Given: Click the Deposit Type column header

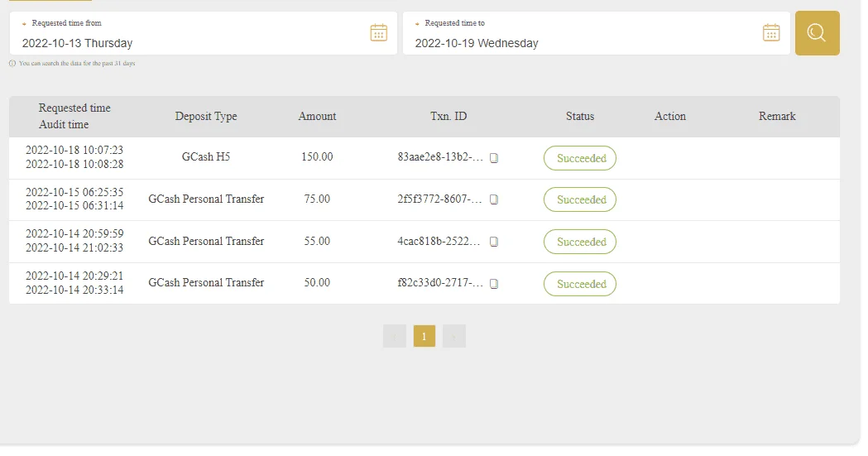Looking at the screenshot, I should (x=206, y=116).
